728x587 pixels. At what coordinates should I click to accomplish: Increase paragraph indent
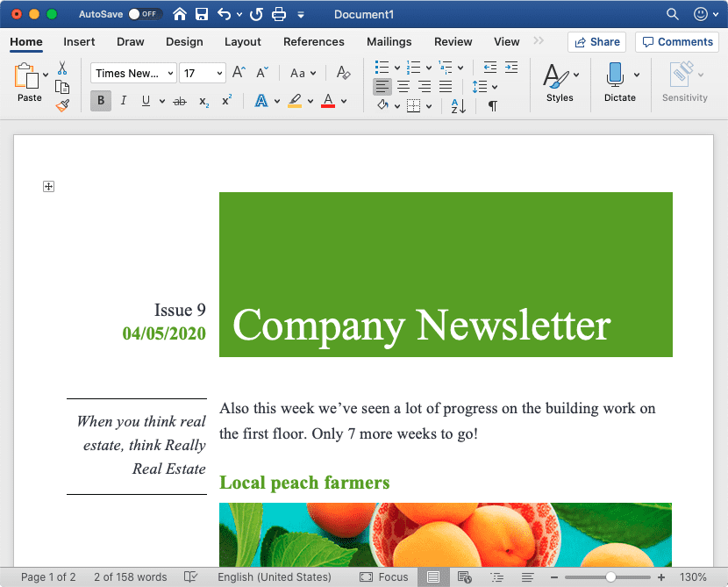click(x=511, y=68)
